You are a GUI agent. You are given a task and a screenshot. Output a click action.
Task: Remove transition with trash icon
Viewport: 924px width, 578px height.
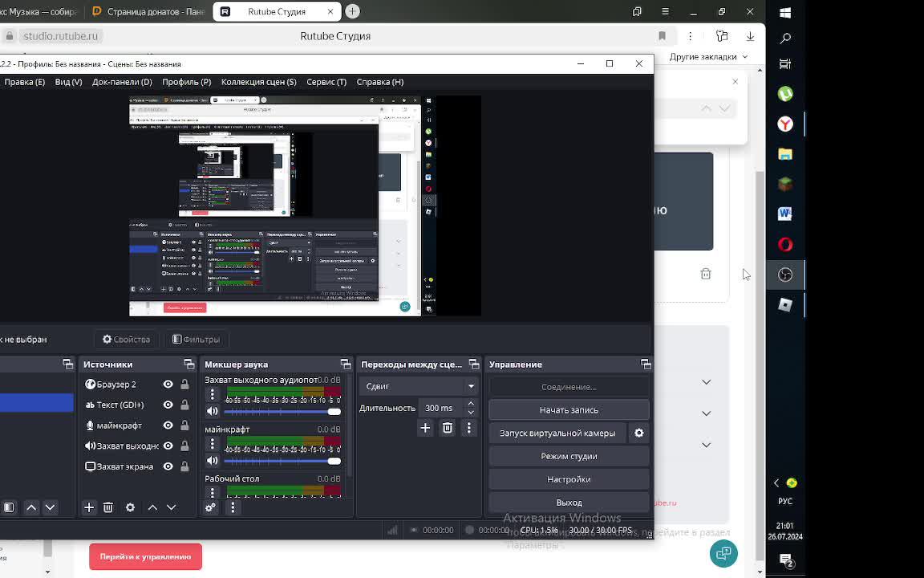click(x=448, y=428)
